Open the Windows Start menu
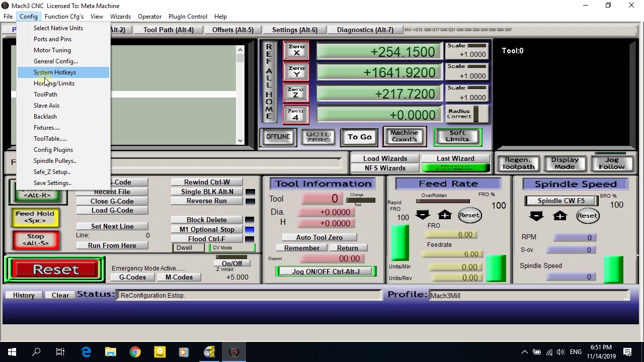Image resolution: width=644 pixels, height=362 pixels. [x=12, y=352]
